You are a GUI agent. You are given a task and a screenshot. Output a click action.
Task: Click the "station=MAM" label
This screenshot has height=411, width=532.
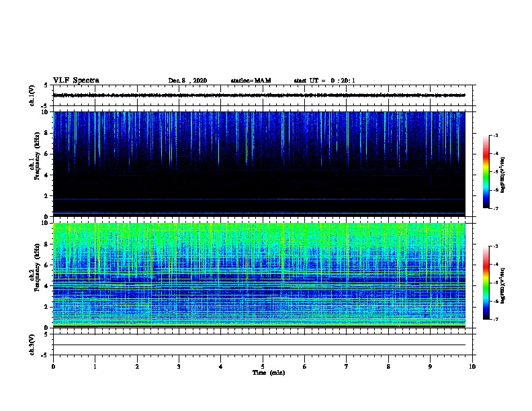pyautogui.click(x=251, y=81)
